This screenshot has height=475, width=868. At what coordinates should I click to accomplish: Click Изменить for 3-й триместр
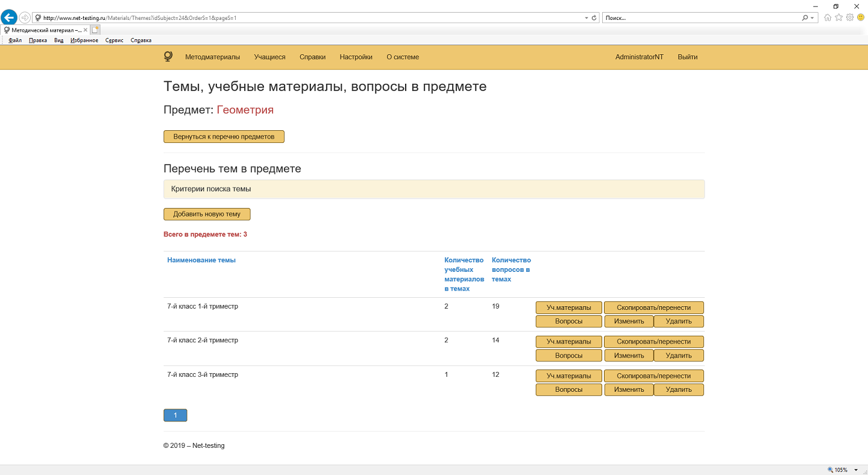pyautogui.click(x=629, y=389)
